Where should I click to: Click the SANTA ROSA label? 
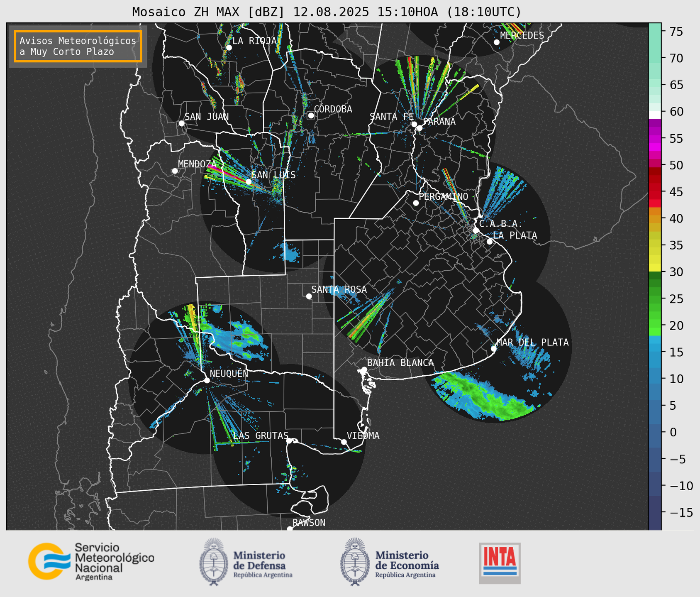click(339, 289)
